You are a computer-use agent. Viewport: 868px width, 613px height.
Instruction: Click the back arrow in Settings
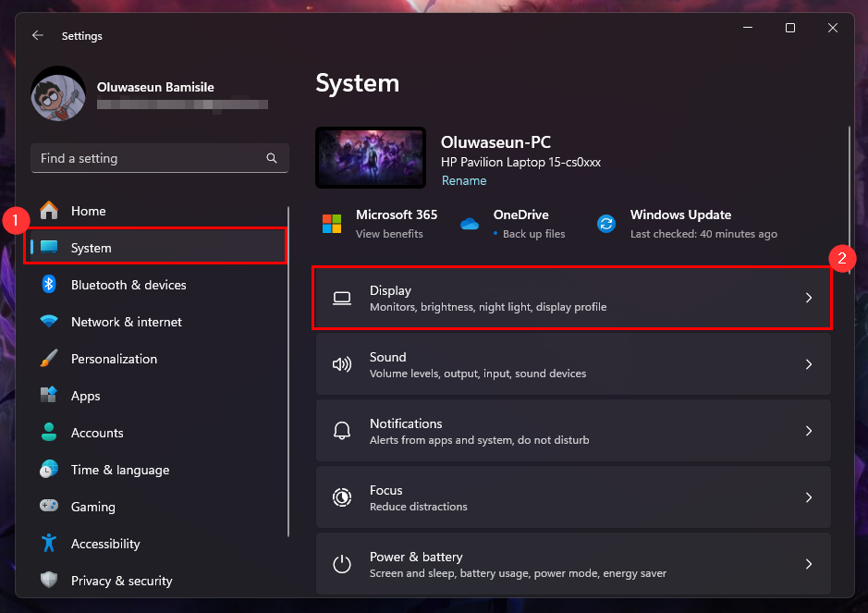(x=37, y=35)
